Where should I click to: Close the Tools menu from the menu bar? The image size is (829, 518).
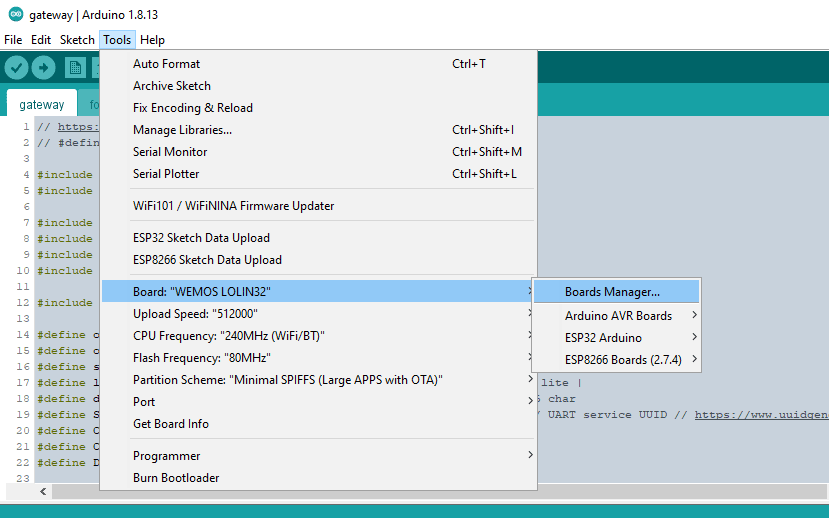tap(117, 40)
